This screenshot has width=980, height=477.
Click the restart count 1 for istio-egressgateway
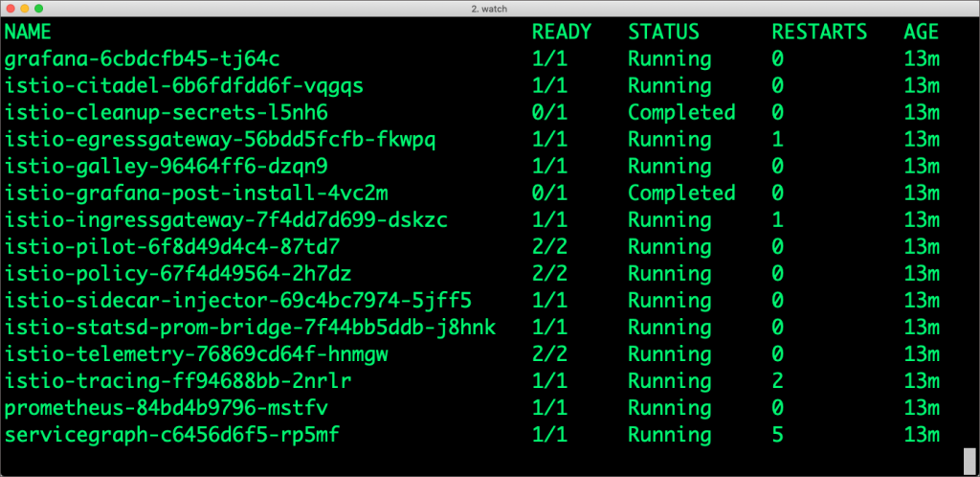click(777, 140)
